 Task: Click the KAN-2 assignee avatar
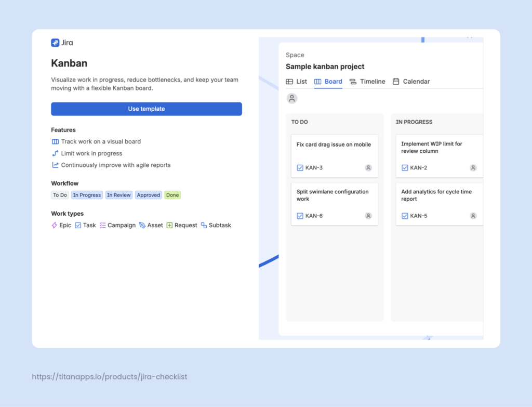473,168
